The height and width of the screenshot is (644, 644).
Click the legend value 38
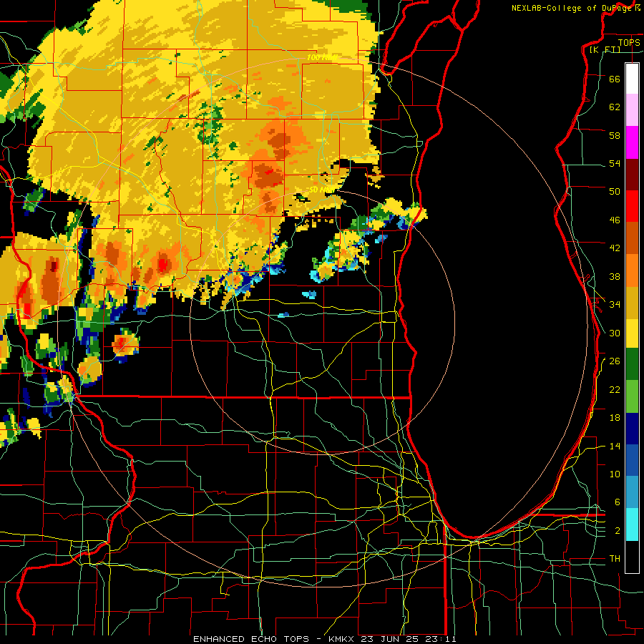click(x=615, y=276)
